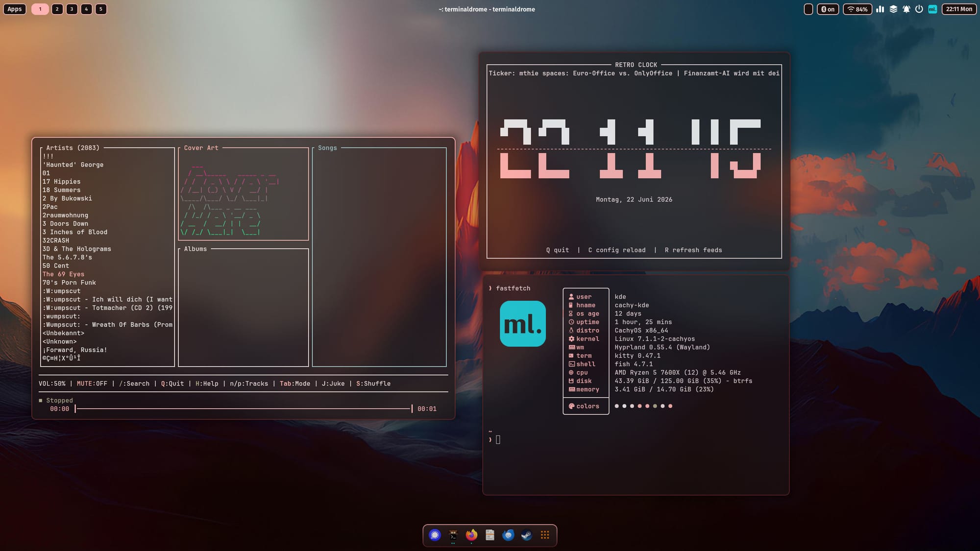Screen dimensions: 980x551
Task: Click the MUTE:OFF status indicator
Action: [92, 383]
